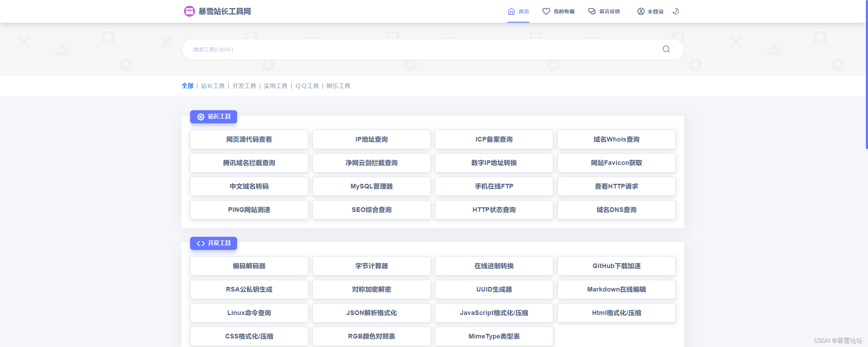Click the code brackets icon on 开发工具 header

click(200, 243)
